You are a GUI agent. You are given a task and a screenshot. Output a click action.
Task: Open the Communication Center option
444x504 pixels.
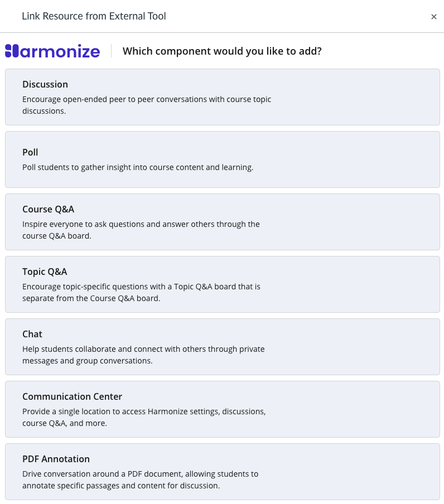tap(223, 409)
